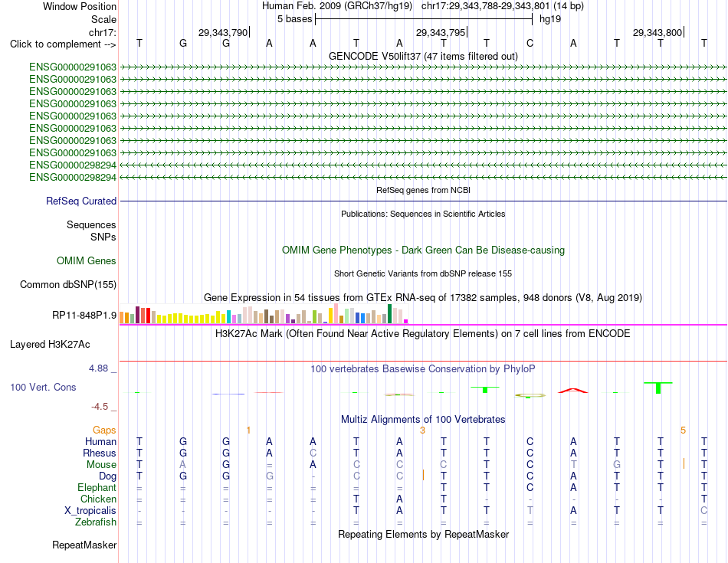The width and height of the screenshot is (728, 563).
Task: Click the red hump in PhyloP conservation plot
Action: pyautogui.click(x=573, y=391)
